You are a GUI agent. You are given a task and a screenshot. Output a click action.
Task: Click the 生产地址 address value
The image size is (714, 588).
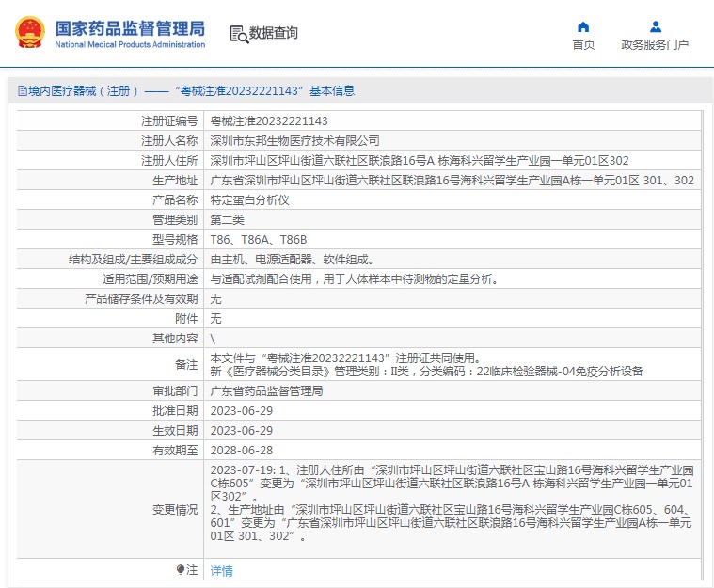pos(452,181)
